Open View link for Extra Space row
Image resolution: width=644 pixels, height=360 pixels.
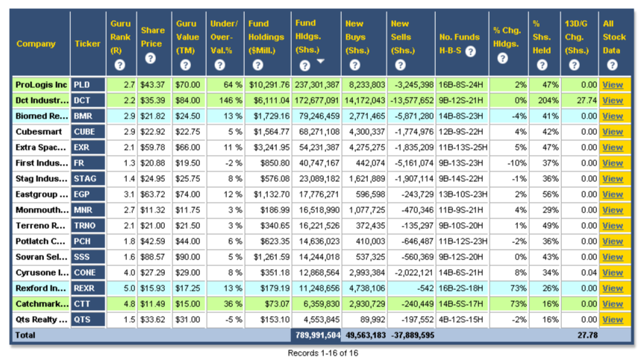(x=613, y=147)
